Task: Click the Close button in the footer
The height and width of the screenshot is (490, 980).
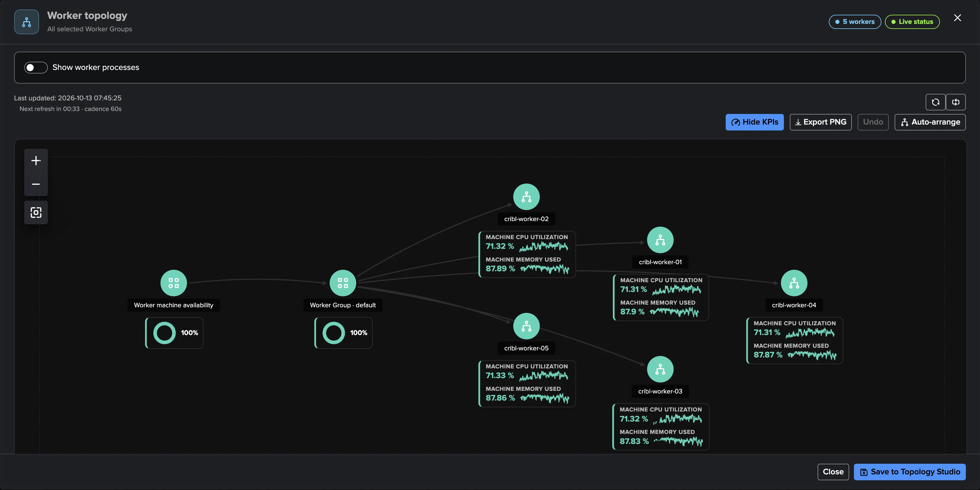Action: pos(833,472)
